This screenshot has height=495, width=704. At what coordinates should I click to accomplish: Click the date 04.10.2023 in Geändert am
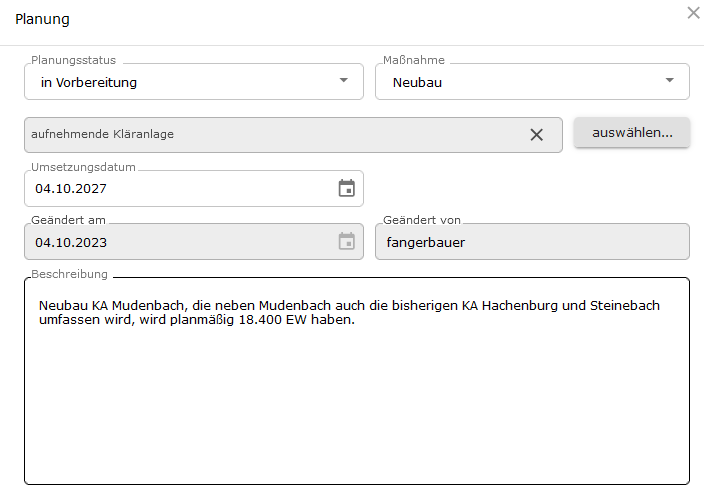[71, 243]
